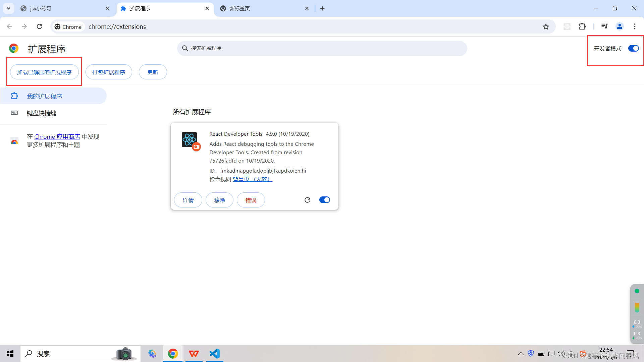Click the 加载已解压的扩展程序 button
644x362 pixels.
click(x=44, y=72)
